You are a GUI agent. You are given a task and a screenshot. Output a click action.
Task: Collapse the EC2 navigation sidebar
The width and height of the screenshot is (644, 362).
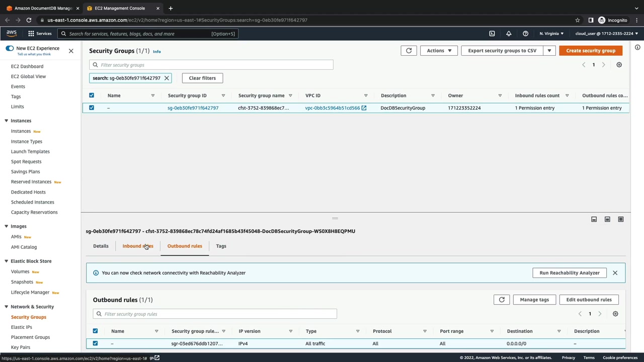[x=71, y=51]
